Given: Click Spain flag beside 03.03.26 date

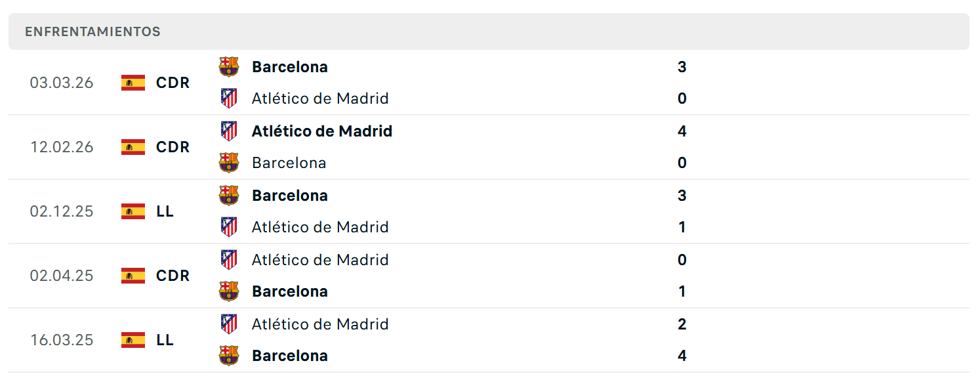Looking at the screenshot, I should point(133,83).
